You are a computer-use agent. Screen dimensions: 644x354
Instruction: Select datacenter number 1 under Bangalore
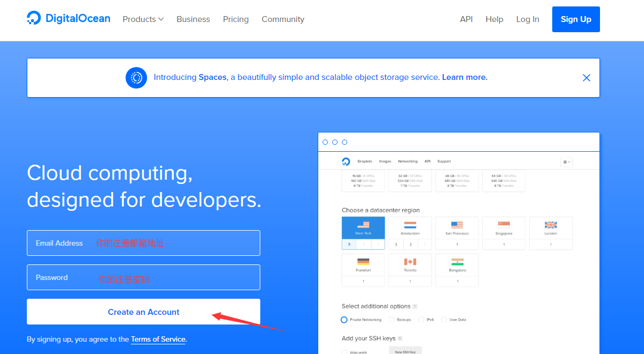pos(457,281)
